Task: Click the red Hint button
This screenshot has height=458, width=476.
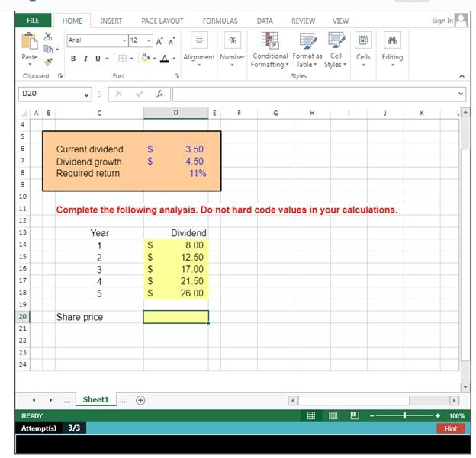Action: [451, 428]
